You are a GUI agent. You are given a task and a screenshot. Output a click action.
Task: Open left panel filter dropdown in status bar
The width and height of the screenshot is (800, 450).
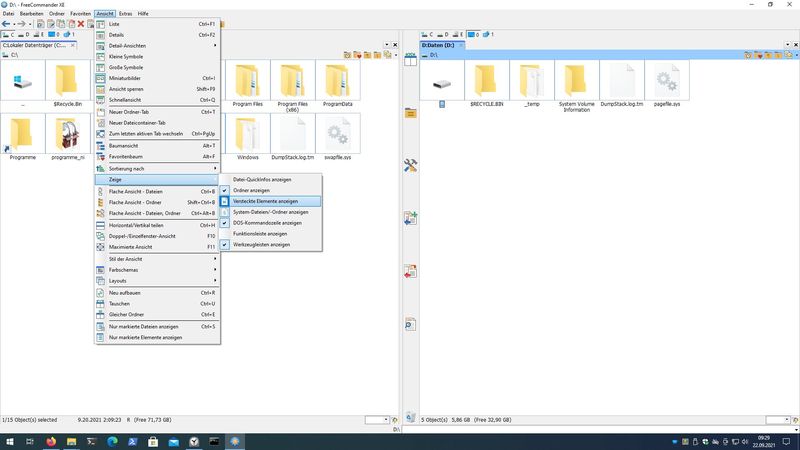pos(386,420)
